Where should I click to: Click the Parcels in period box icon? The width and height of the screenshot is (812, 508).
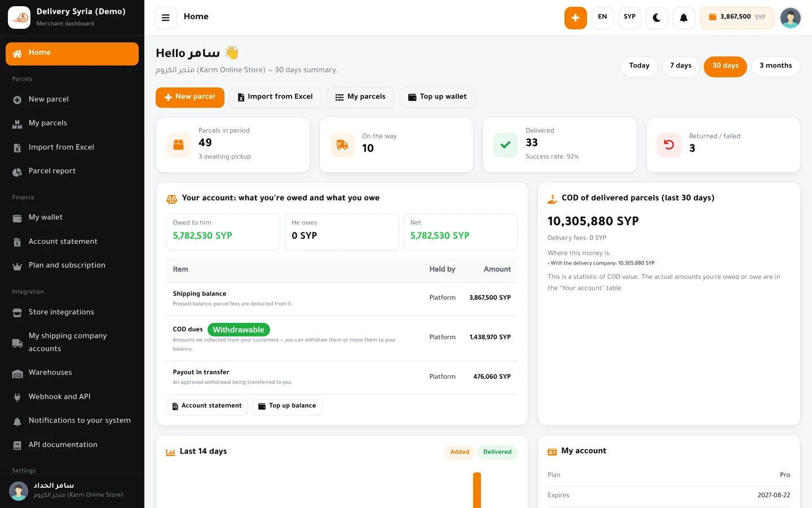coord(179,145)
